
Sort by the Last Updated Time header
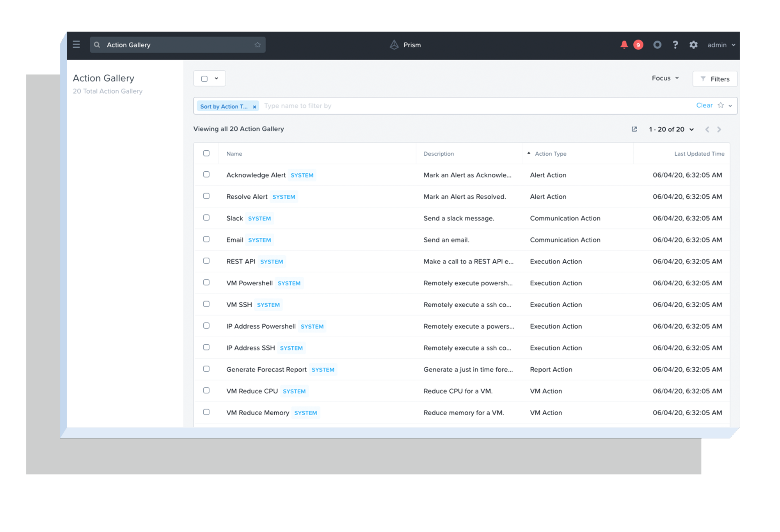click(x=699, y=154)
